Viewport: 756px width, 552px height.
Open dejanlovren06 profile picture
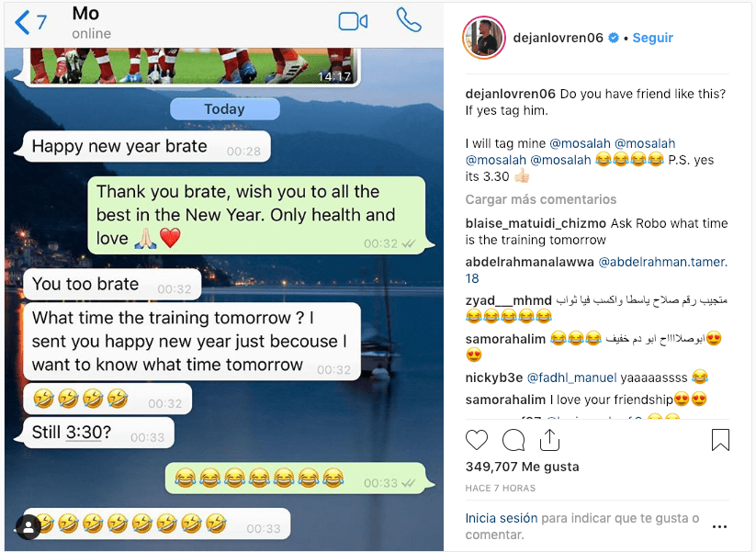coord(484,38)
